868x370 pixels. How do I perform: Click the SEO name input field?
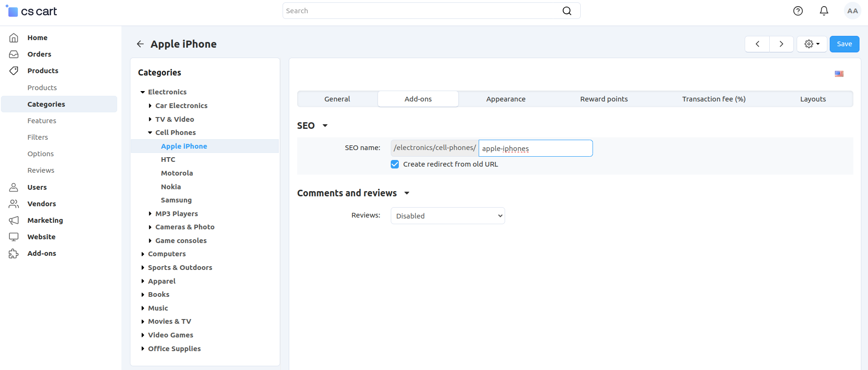(535, 148)
